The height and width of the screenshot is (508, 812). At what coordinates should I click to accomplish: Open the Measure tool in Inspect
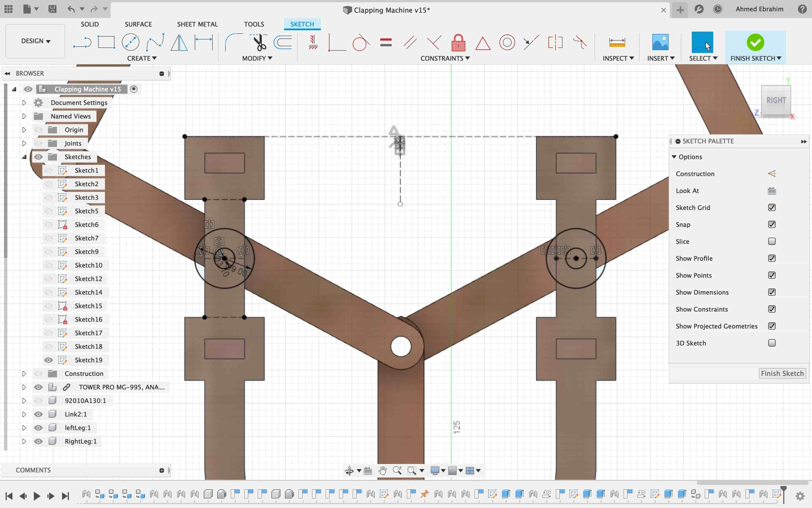click(617, 43)
